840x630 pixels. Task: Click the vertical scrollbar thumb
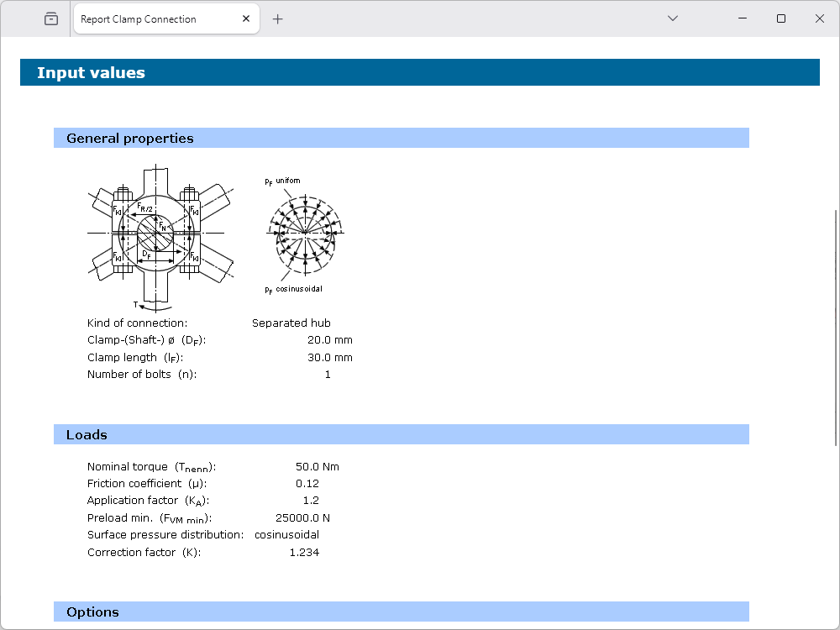pos(835,328)
